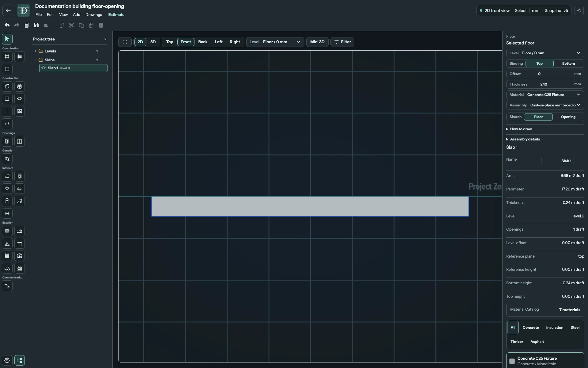Pick the window opening tool

point(20,141)
